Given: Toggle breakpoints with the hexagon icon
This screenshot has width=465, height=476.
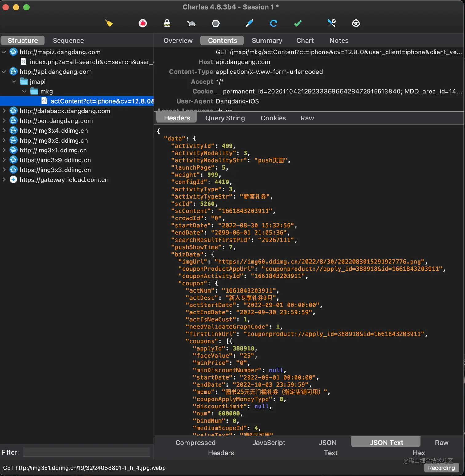Looking at the screenshot, I should pos(216,23).
